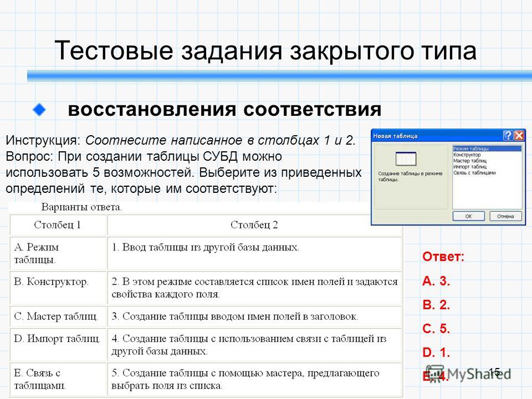Click cell '4. Создание таблицы с использованием связи'
532x399 pixels.
[x=254, y=345]
